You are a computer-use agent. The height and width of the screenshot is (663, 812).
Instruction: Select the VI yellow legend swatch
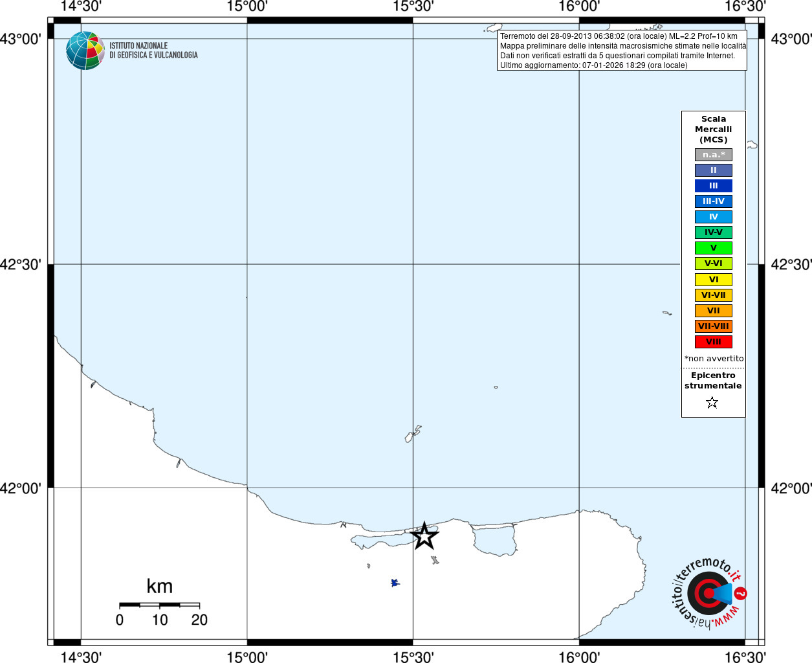point(714,280)
